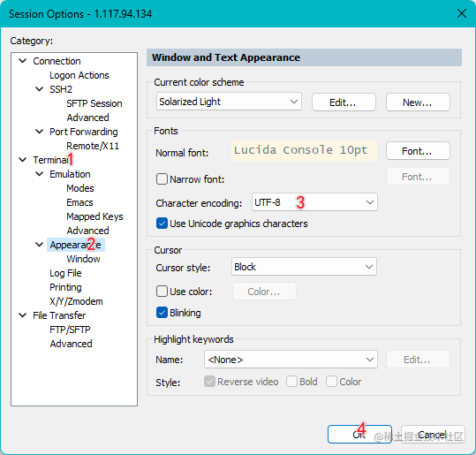Click Edit for the color scheme
476x455 pixels.
coord(344,102)
